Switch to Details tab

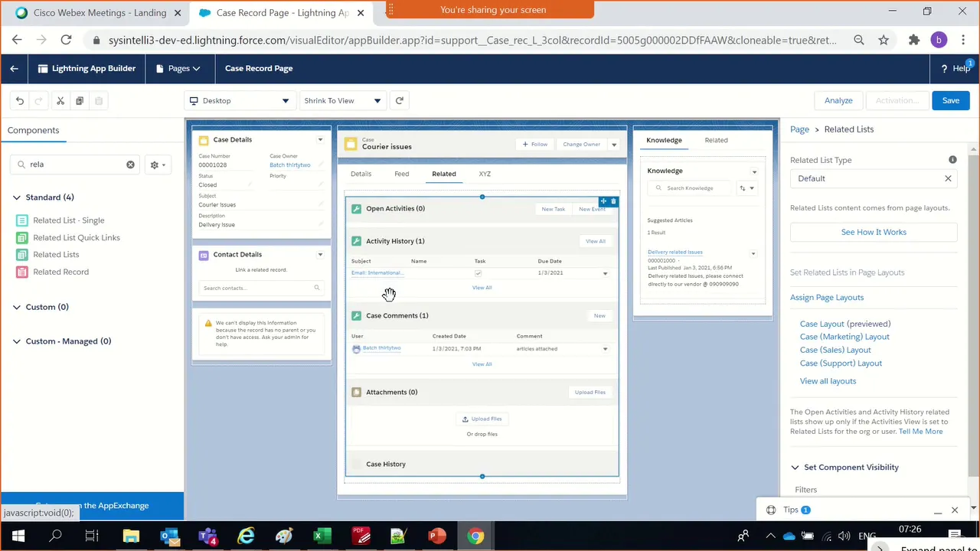361,174
